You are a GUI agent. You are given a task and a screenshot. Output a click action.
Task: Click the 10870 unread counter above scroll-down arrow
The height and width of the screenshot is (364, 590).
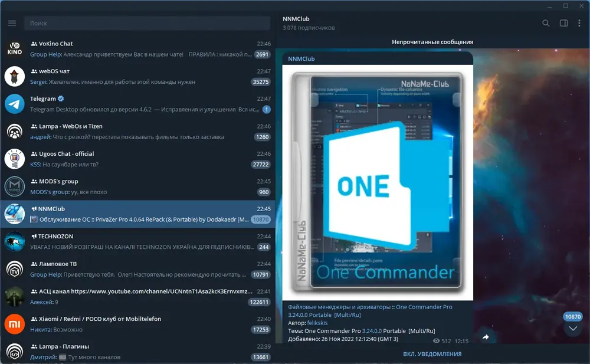point(573,317)
